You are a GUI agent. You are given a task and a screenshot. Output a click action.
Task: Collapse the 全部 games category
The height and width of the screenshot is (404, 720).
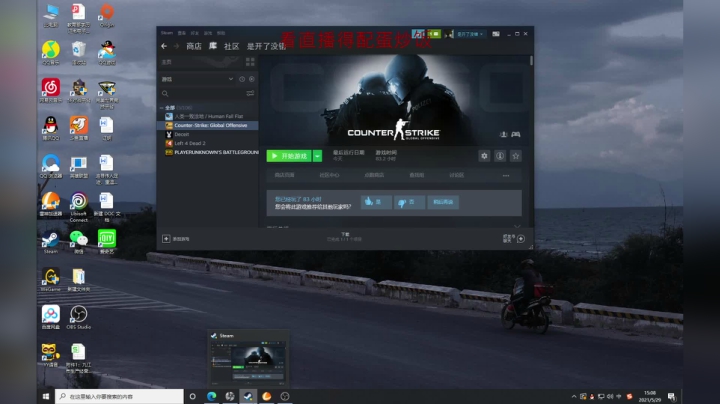pyautogui.click(x=162, y=107)
